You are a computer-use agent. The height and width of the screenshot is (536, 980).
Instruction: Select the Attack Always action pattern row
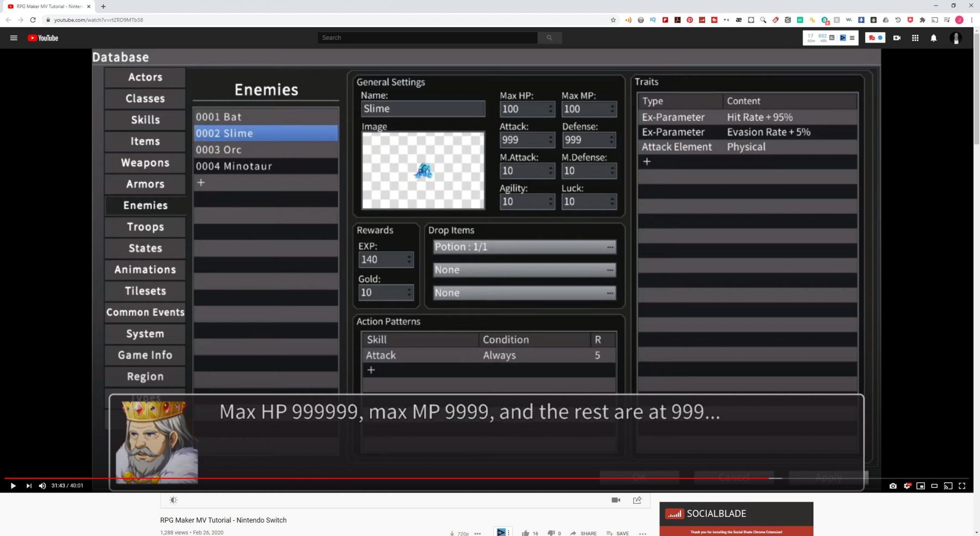[x=489, y=355]
